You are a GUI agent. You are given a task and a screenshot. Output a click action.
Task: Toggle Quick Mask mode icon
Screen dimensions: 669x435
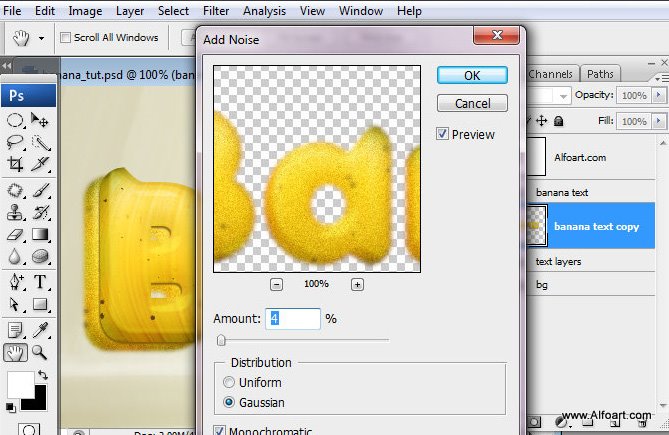click(29, 429)
